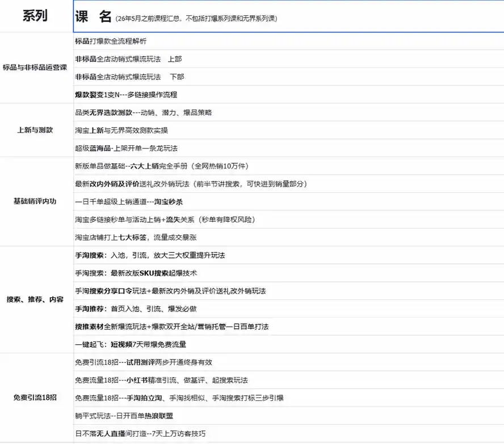Select the 一键起飞：短视频7天带爆免费流量 row
Screen dimensions: 504x444
[289, 344]
